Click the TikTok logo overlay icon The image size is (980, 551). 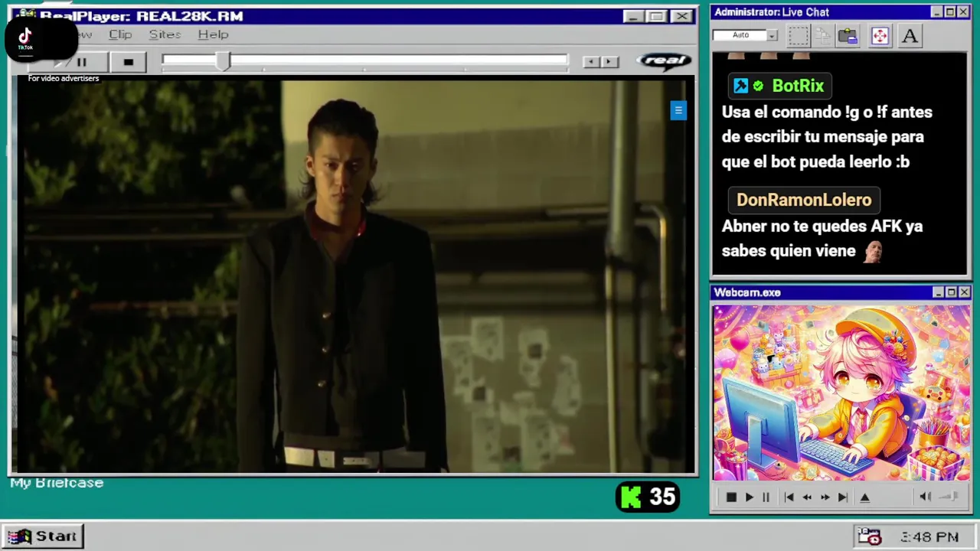point(25,37)
